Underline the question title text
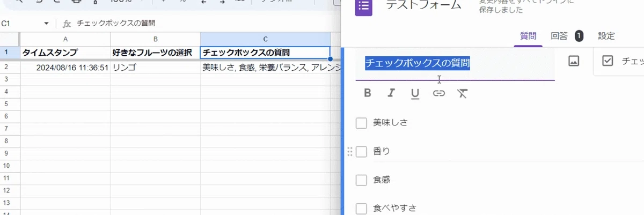644x215 pixels. point(415,94)
